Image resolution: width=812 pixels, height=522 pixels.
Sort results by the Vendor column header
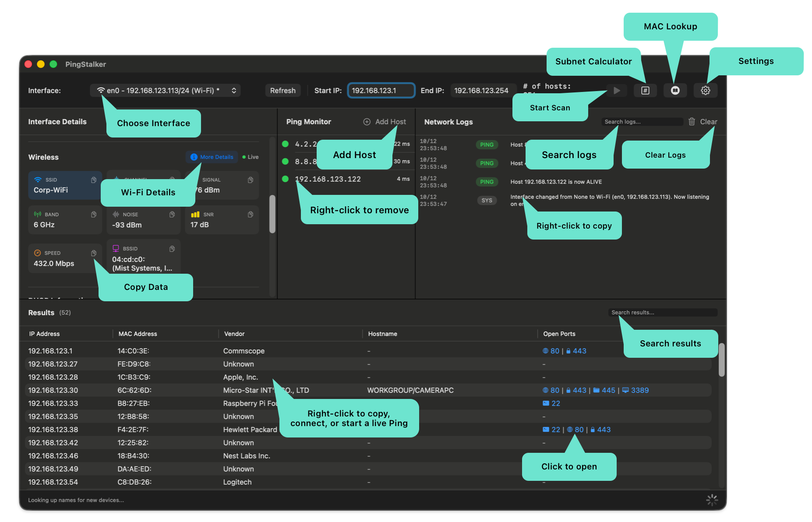coord(235,334)
